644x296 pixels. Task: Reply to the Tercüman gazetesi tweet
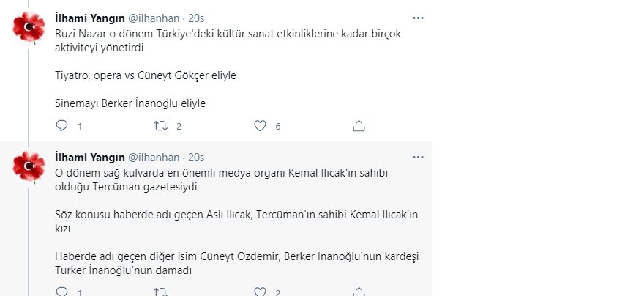tap(62, 292)
